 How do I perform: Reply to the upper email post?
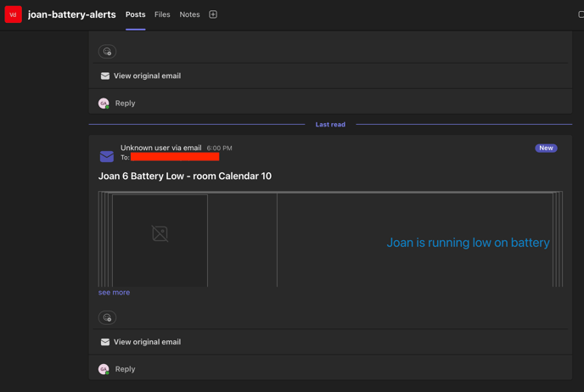pos(125,104)
